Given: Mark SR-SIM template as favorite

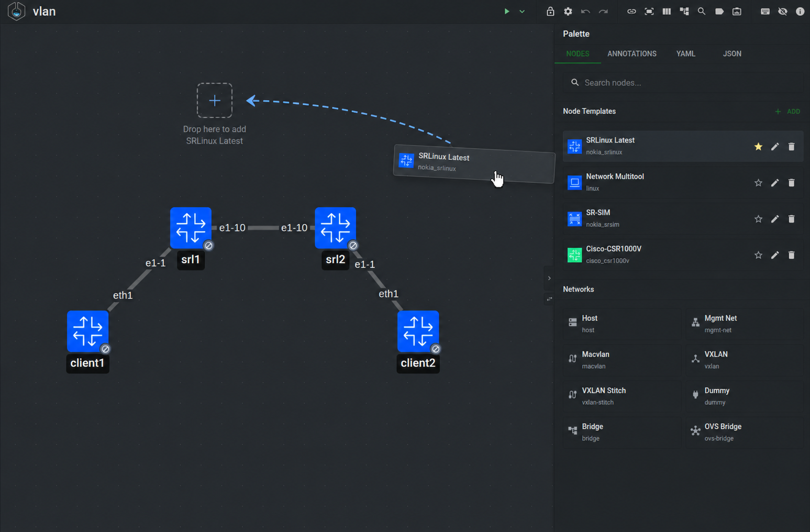Looking at the screenshot, I should (758, 219).
